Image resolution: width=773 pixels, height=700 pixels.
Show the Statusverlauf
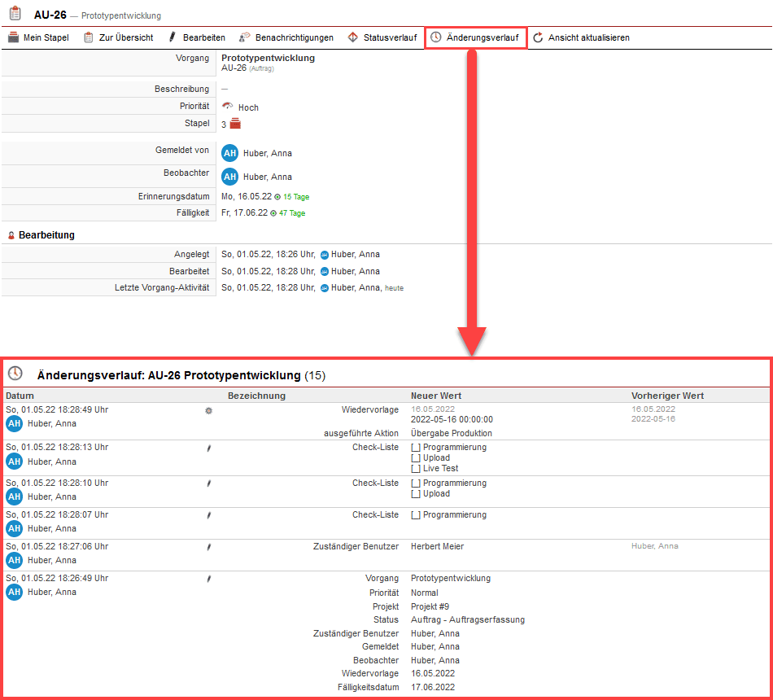tap(382, 37)
